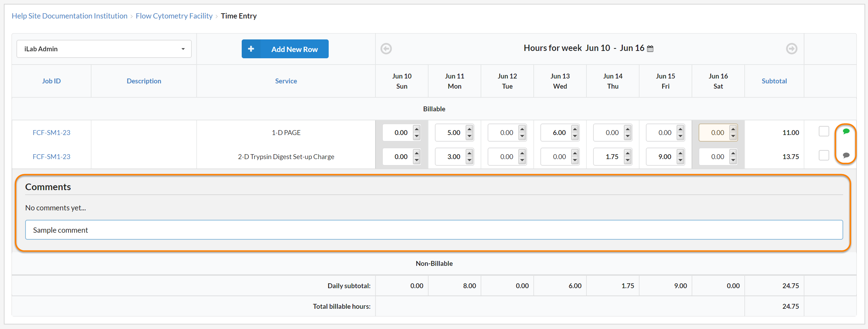The image size is (868, 329).
Task: Open the calendar date picker icon
Action: coord(650,49)
